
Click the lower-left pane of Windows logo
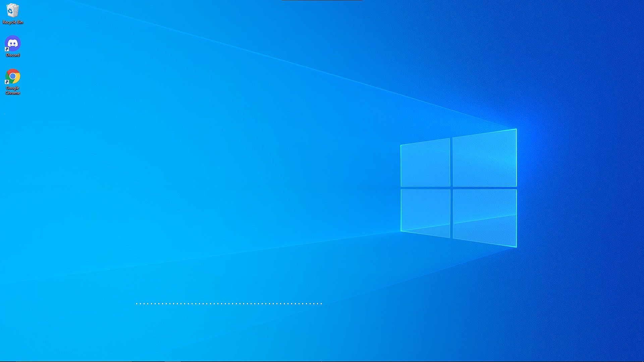coord(425,212)
